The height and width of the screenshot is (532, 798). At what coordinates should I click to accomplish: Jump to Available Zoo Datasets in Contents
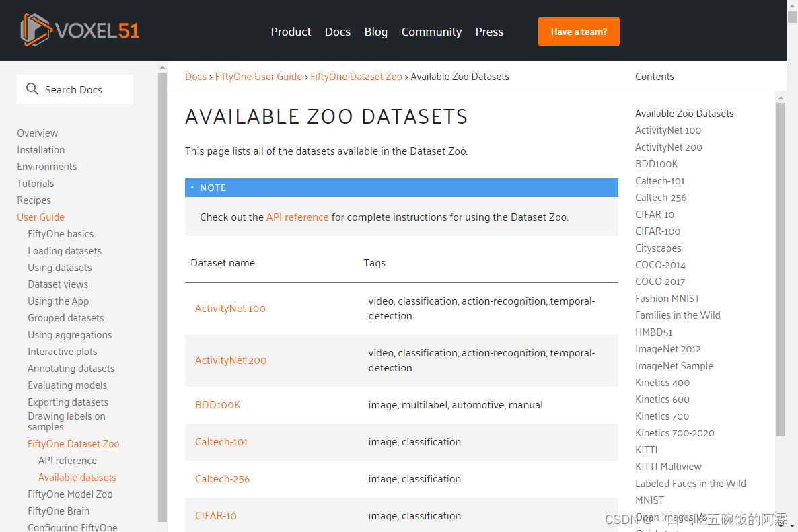(x=684, y=114)
